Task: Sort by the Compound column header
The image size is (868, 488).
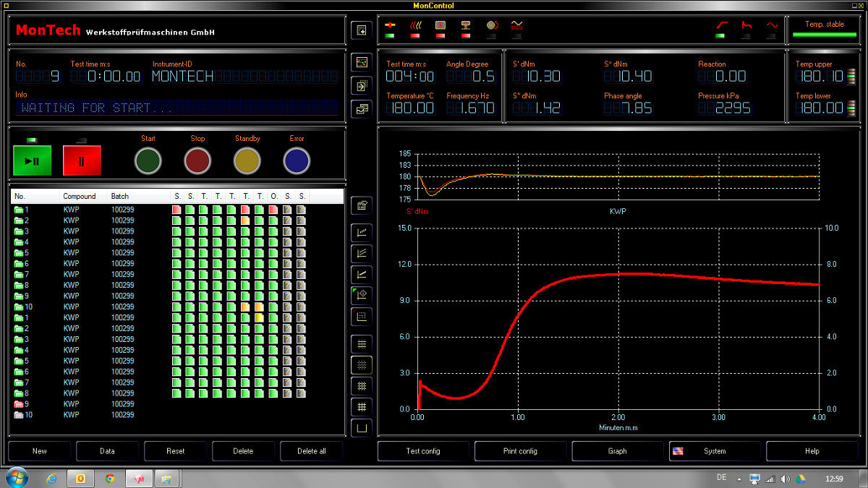Action: 84,196
